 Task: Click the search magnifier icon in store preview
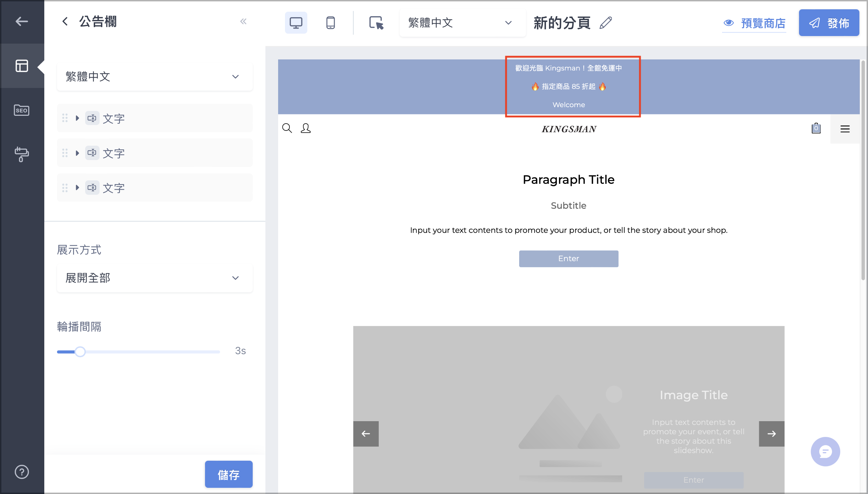pyautogui.click(x=287, y=128)
